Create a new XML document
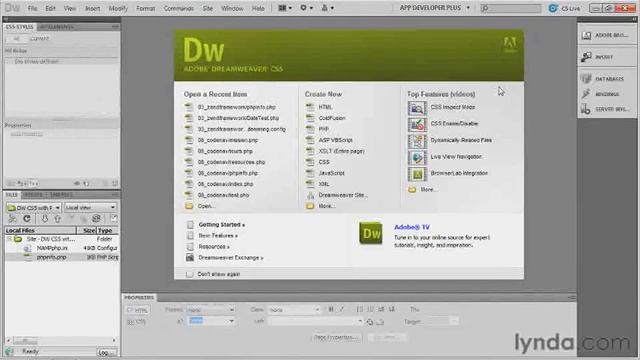 pyautogui.click(x=324, y=184)
